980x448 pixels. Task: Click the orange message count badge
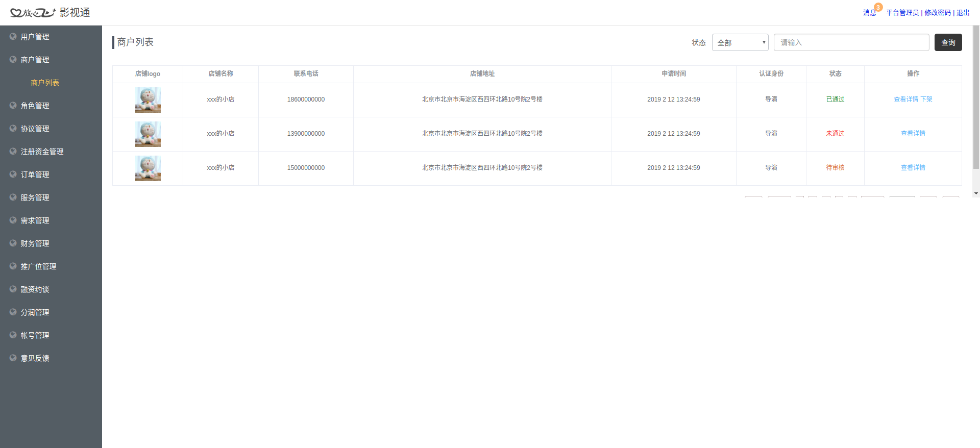point(878,7)
